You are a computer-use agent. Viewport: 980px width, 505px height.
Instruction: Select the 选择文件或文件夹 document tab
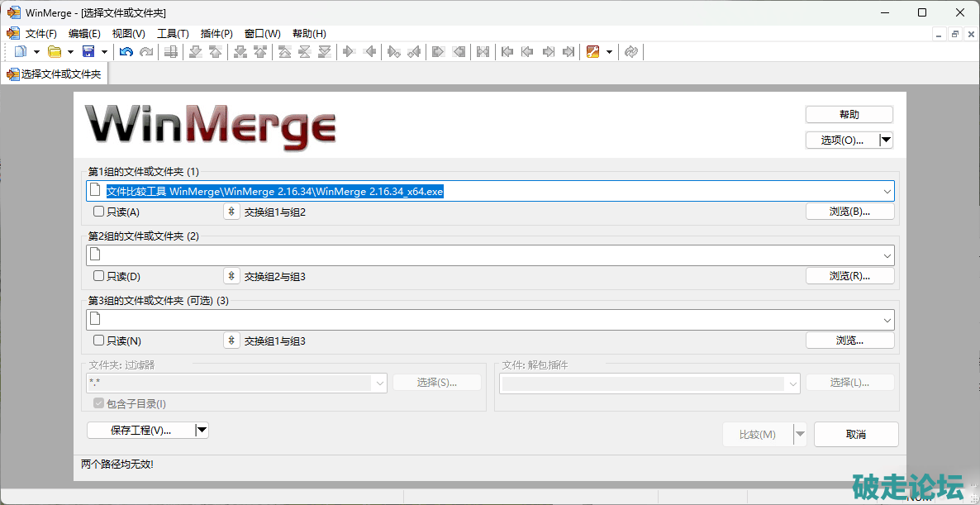click(x=55, y=74)
